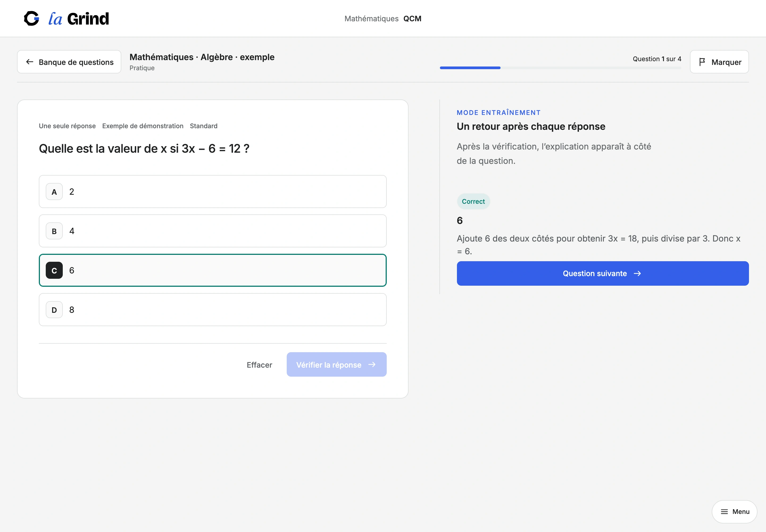
Task: Click the question text about 3x – 6 = 12
Action: 144,148
